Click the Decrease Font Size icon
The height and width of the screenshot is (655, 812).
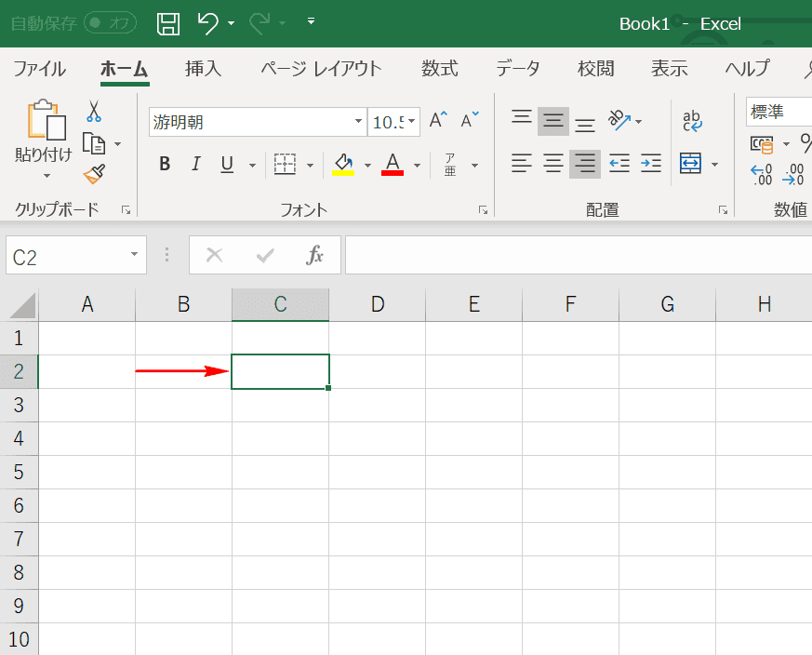(x=470, y=120)
